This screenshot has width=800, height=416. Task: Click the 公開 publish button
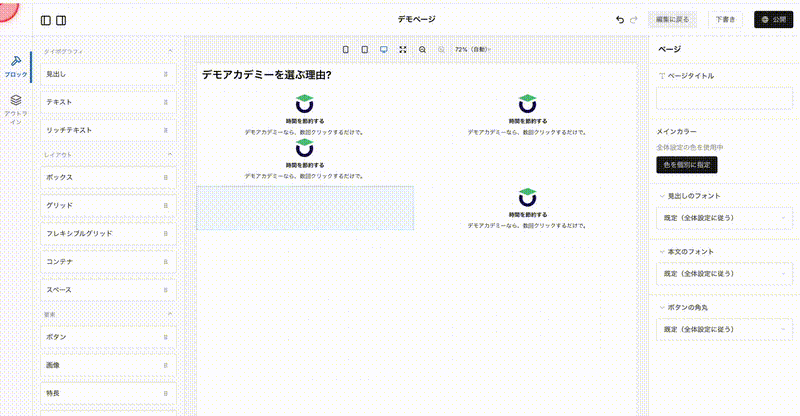pyautogui.click(x=773, y=19)
